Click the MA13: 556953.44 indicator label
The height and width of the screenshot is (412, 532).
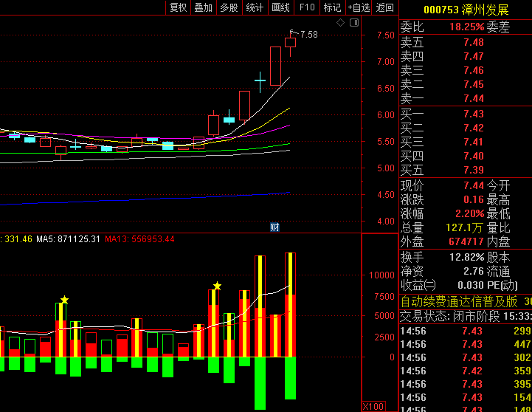pyautogui.click(x=139, y=239)
